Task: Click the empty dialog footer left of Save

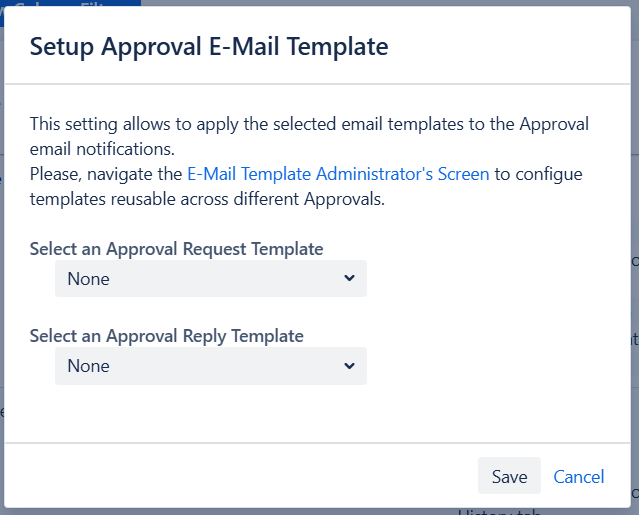Action: pyautogui.click(x=240, y=476)
